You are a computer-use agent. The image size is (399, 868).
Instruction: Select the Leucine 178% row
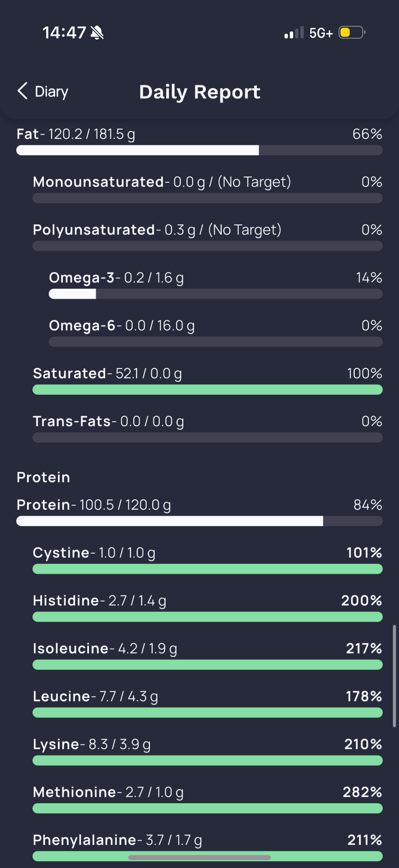(x=207, y=703)
